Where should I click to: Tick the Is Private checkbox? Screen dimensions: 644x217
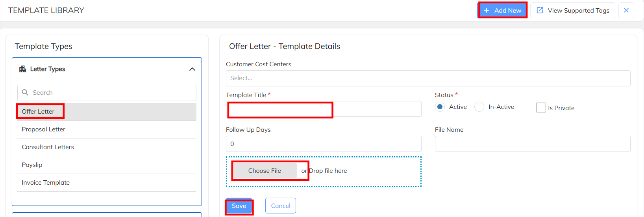[x=541, y=107]
